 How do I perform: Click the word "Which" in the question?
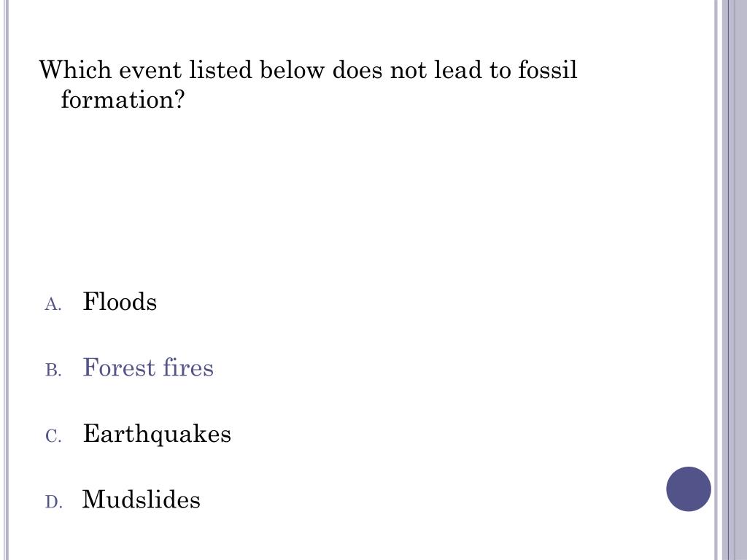[75, 71]
